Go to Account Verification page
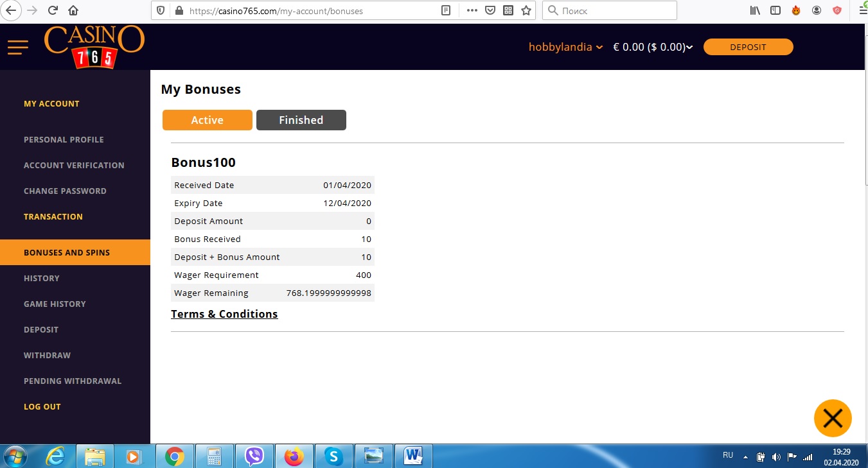 [x=74, y=165]
